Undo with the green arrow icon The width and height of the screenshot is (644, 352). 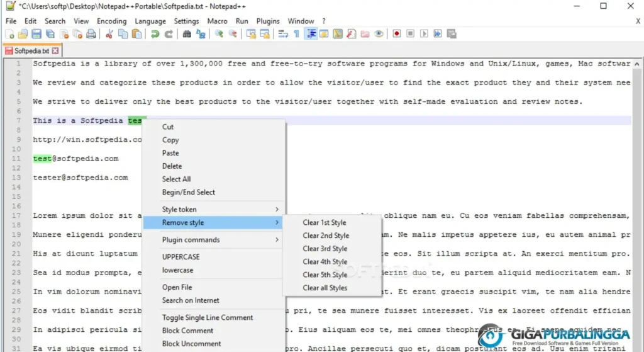coord(155,34)
